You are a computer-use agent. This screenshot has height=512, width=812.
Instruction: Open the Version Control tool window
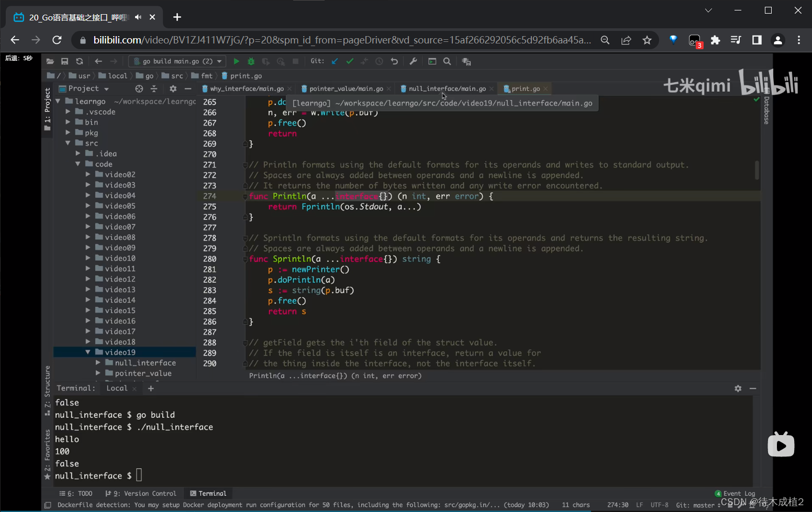coord(140,494)
